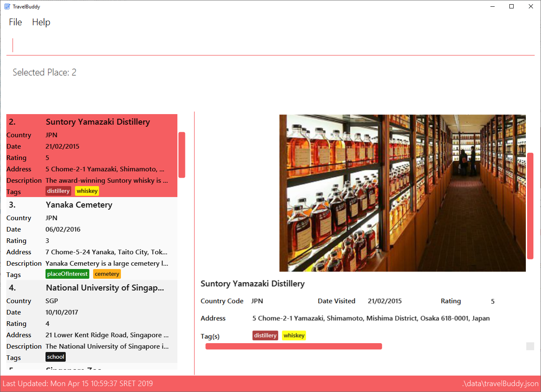
Task: Click the red distillery tag in place list
Action: coord(58,191)
